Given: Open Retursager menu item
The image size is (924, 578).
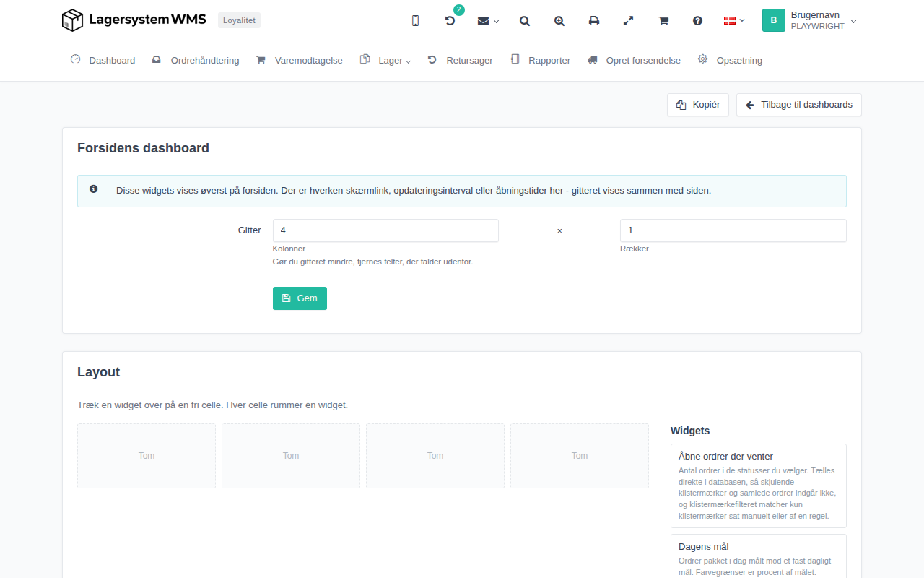Looking at the screenshot, I should [460, 60].
